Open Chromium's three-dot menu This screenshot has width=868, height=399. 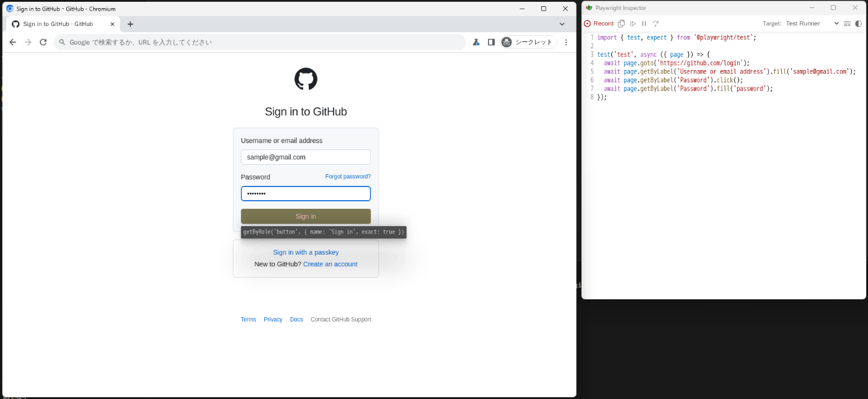[565, 42]
